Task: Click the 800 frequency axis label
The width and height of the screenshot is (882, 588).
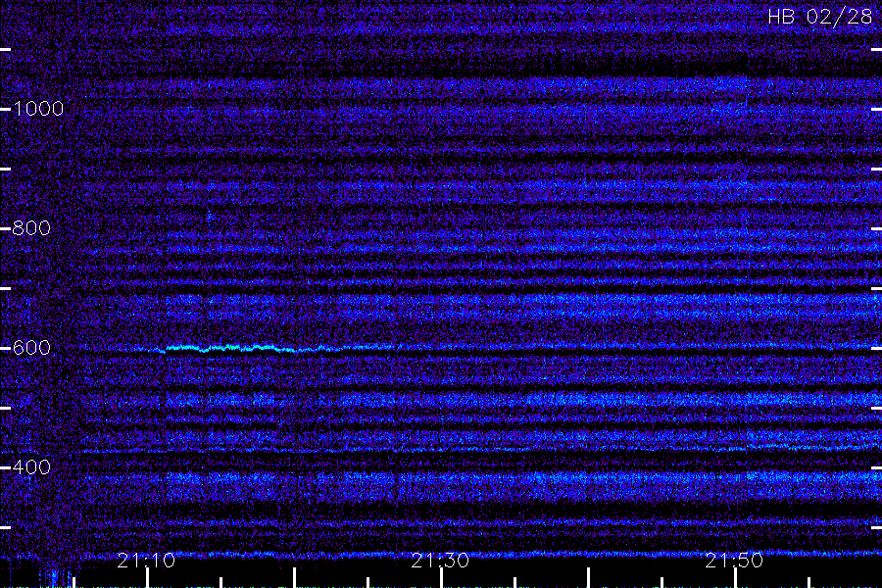Action: [31, 228]
